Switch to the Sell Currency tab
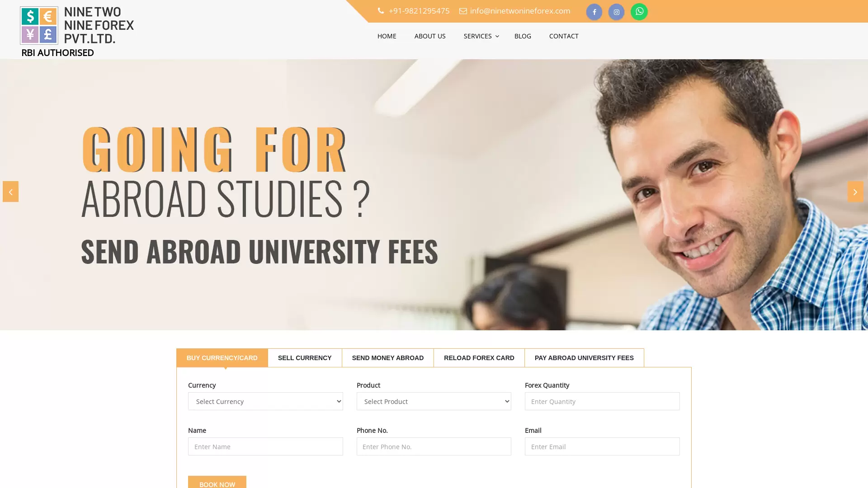Image resolution: width=868 pixels, height=488 pixels. (x=305, y=358)
